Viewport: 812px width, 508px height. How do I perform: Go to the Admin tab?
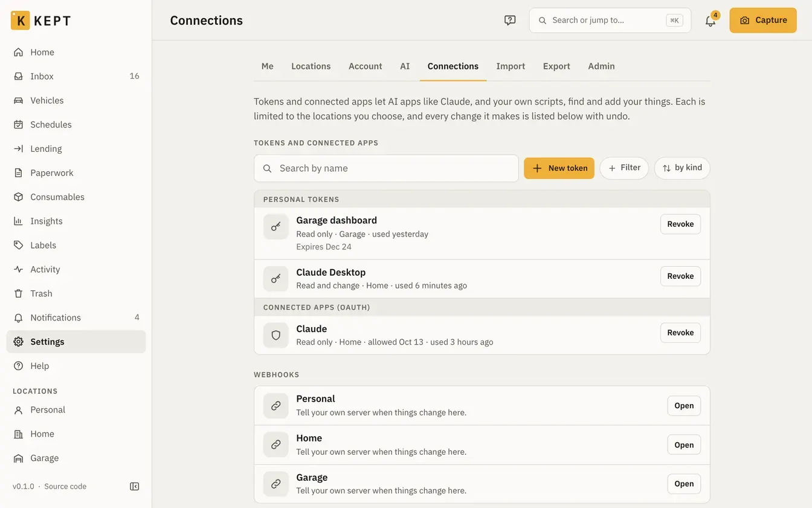click(601, 67)
